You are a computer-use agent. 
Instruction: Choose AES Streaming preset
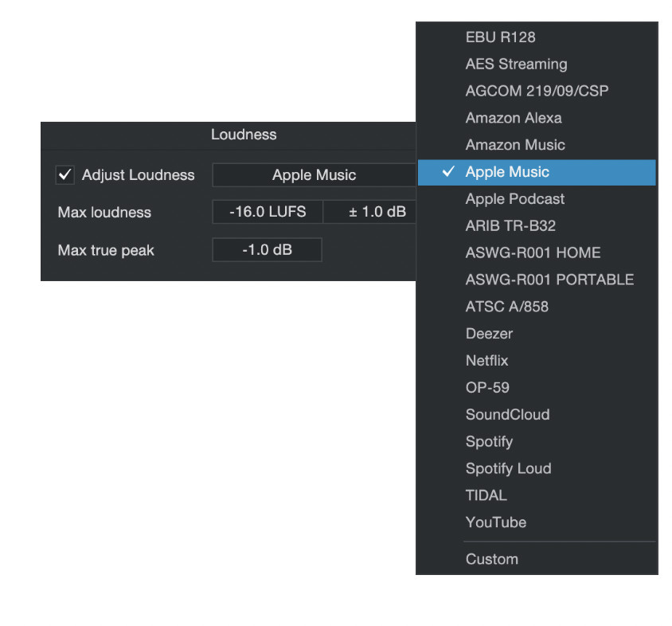pos(537,65)
